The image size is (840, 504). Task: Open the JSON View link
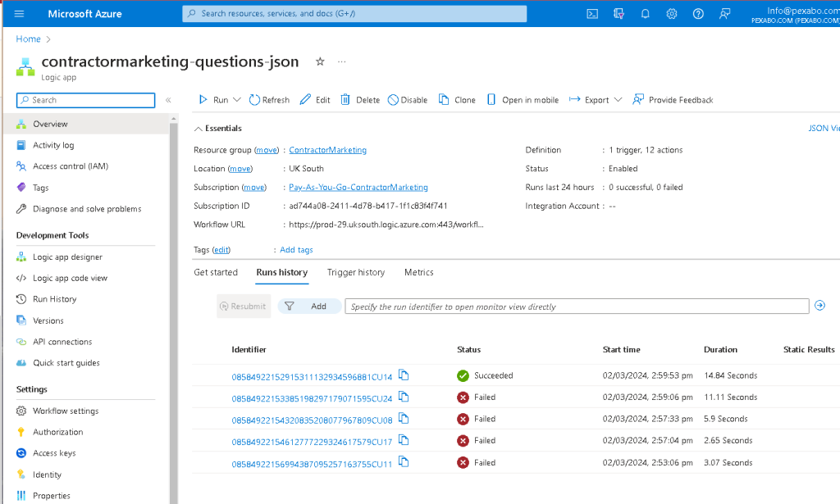824,129
